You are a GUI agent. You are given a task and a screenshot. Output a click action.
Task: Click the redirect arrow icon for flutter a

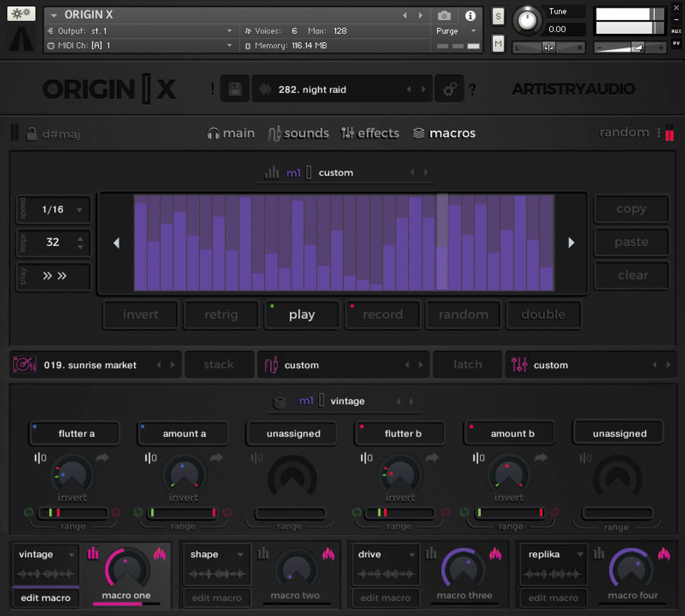[x=102, y=457]
